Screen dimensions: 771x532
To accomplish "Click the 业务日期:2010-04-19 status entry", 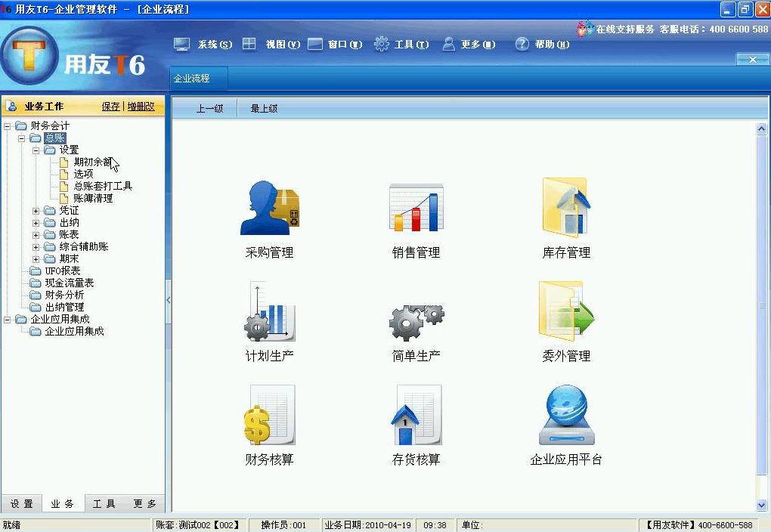I will coord(367,525).
